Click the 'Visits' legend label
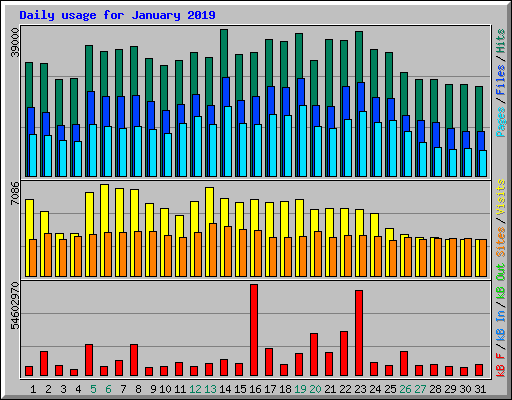 tap(501, 197)
